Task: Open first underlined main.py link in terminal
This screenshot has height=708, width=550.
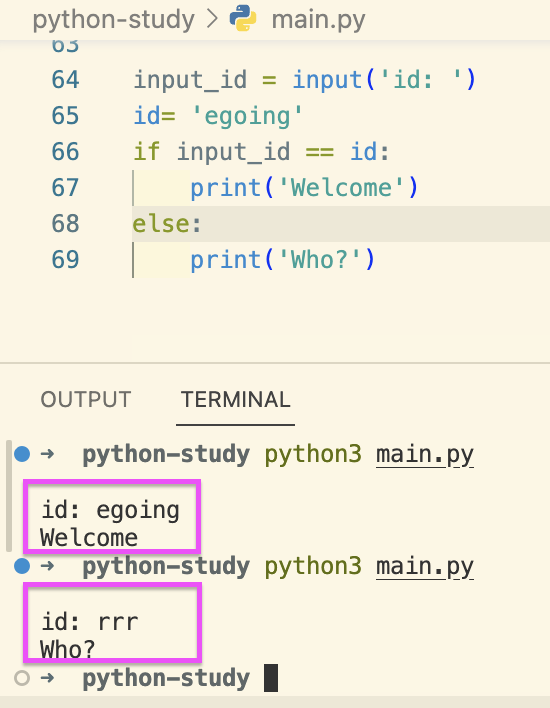Action: [425, 455]
